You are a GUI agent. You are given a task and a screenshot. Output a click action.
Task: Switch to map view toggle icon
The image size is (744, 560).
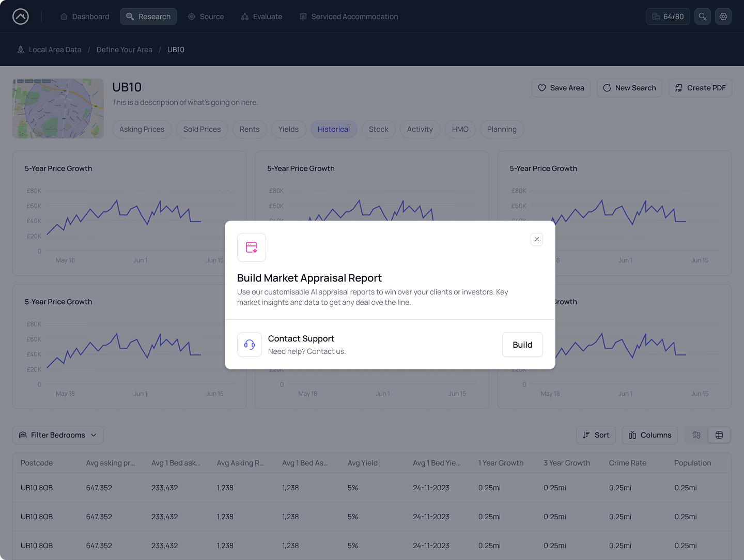696,435
